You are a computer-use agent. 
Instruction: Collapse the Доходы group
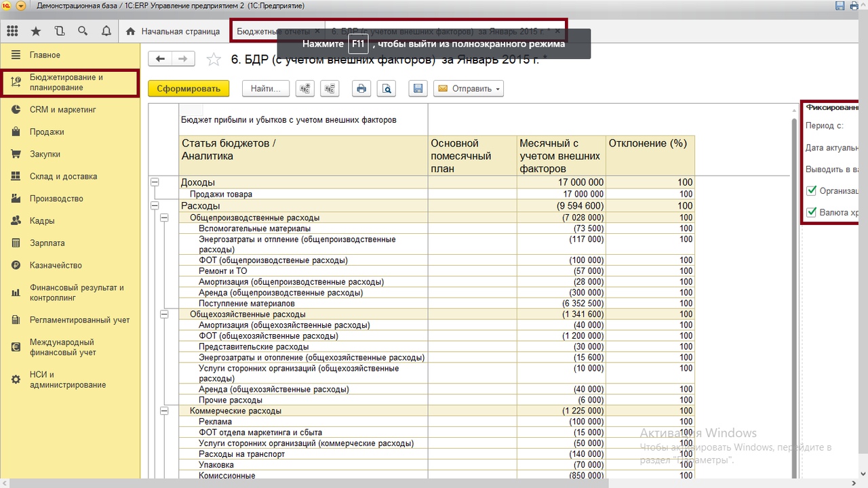pyautogui.click(x=155, y=182)
